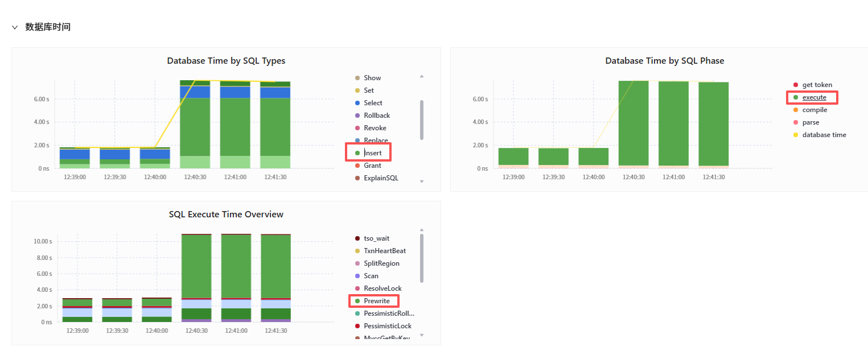Viewport: 868px width, 359px height.
Task: Click the tso_wait legend label
Action: tap(376, 238)
